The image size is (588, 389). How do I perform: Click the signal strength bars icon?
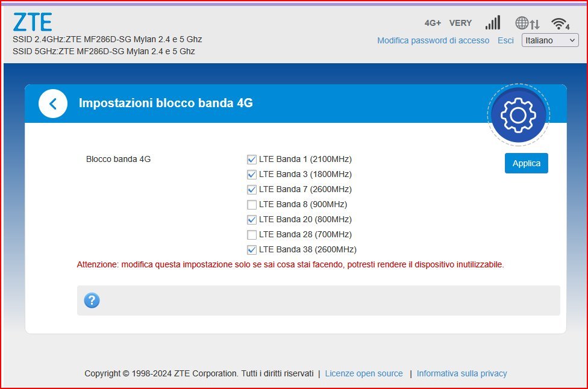(492, 23)
